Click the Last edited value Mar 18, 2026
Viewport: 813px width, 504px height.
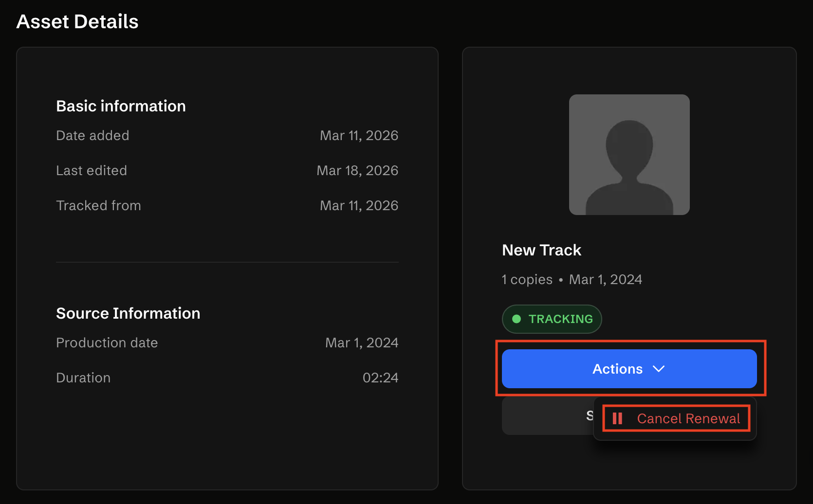click(357, 170)
